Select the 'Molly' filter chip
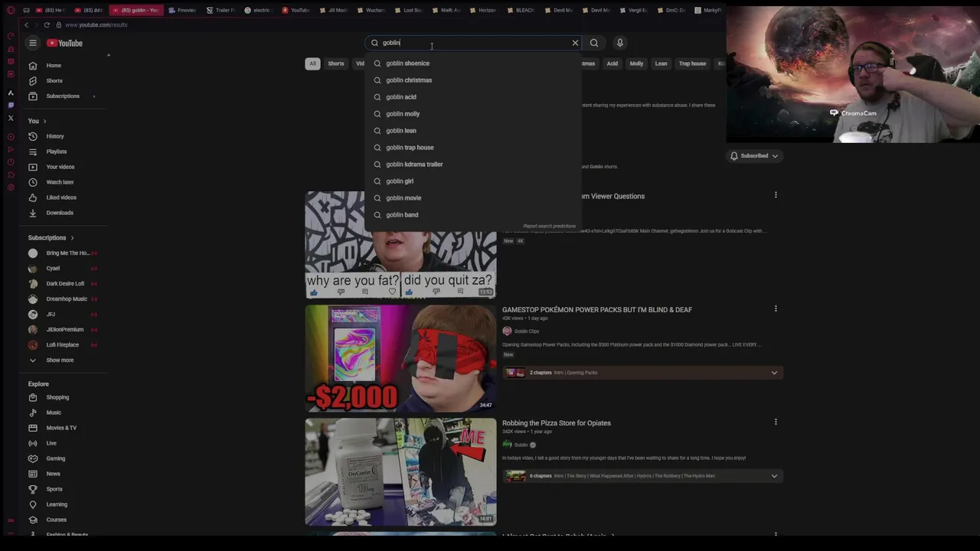This screenshot has height=551, width=980. [x=636, y=64]
